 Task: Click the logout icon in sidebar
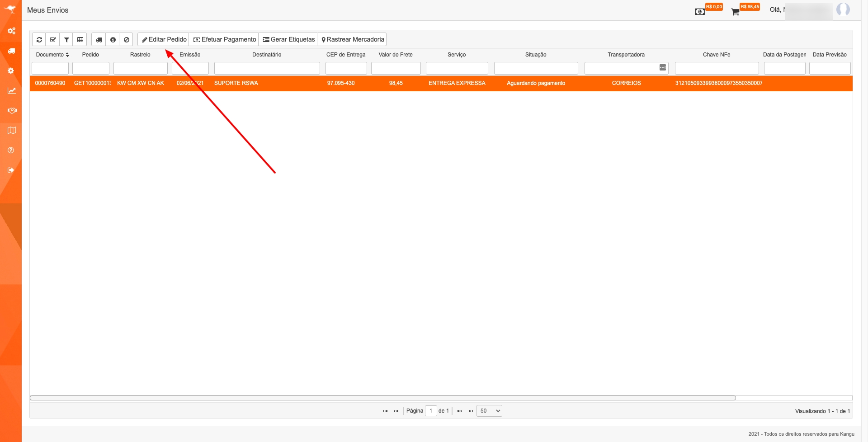[11, 170]
